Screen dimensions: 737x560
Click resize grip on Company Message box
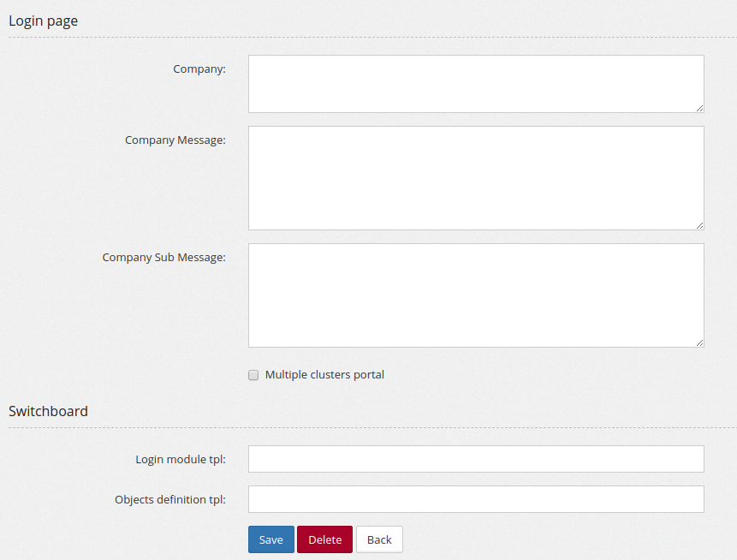pyautogui.click(x=699, y=226)
